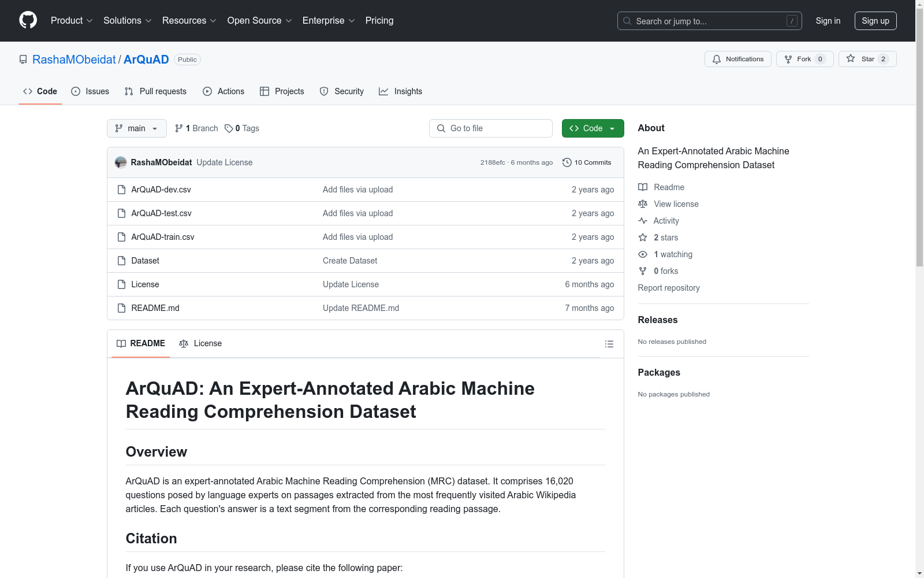Click the branch icon beside 1 Branch
This screenshot has width=924, height=578.
(x=179, y=128)
